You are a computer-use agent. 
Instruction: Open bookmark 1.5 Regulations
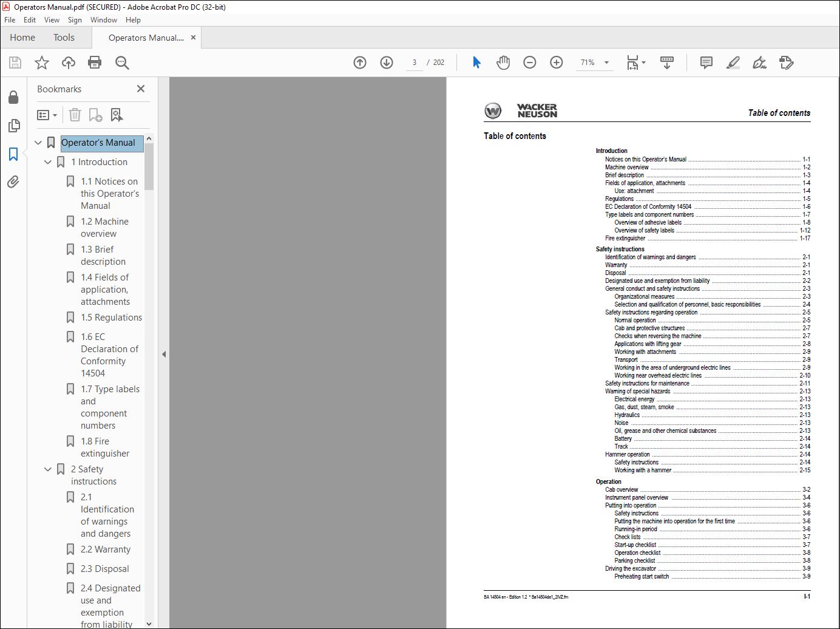[x=111, y=318]
